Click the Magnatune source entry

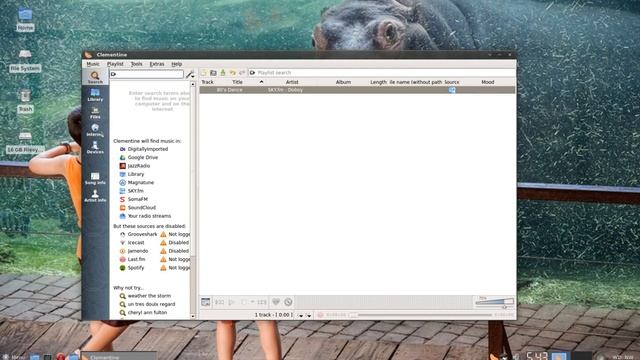point(137,182)
